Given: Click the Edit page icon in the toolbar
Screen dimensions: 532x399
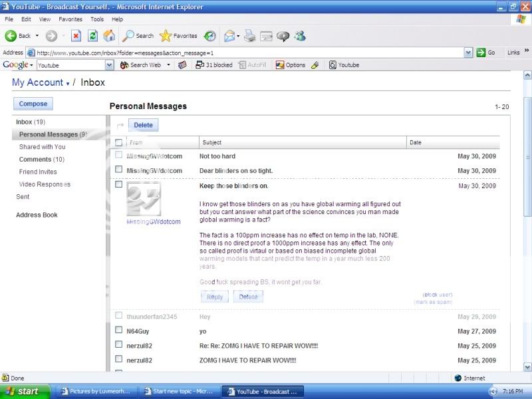Looking at the screenshot, I should [x=266, y=36].
